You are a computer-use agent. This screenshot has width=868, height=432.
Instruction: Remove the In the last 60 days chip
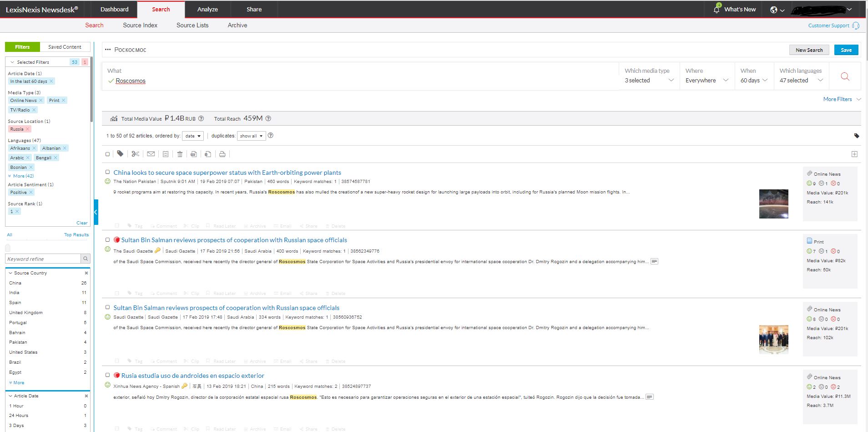[x=51, y=81]
